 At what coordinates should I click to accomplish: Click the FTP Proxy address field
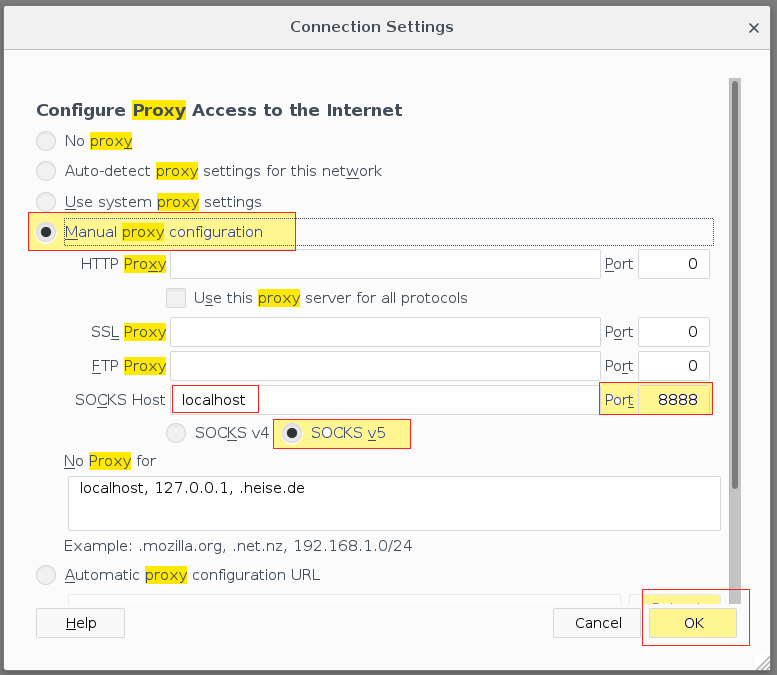pos(384,366)
